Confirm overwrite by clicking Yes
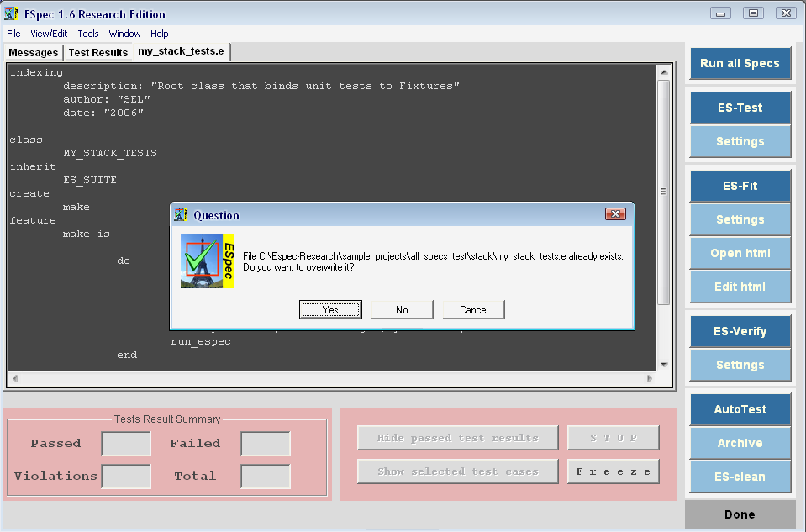 tap(330, 310)
